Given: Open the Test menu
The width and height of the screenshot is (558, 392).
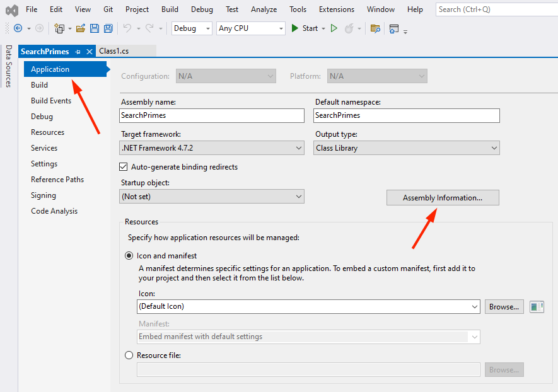Looking at the screenshot, I should point(231,9).
